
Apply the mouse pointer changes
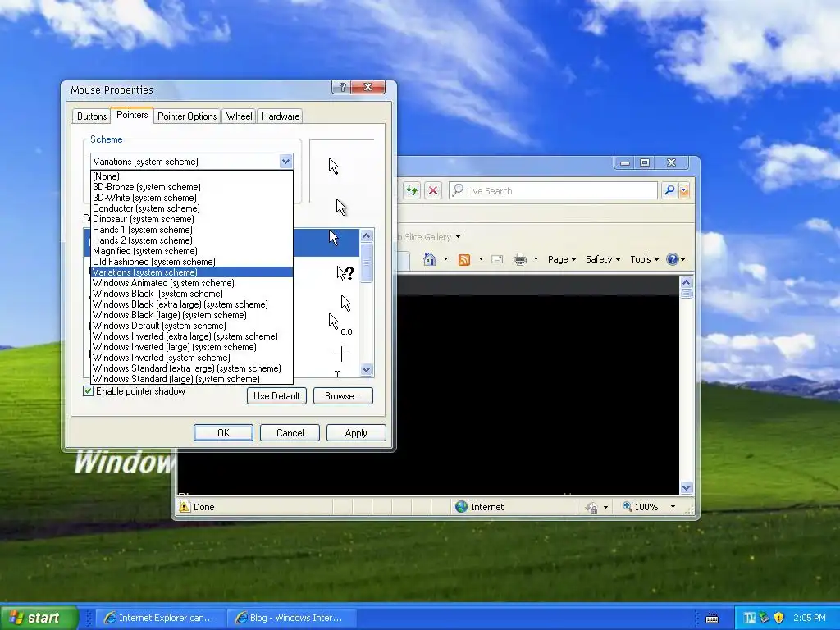pos(356,433)
